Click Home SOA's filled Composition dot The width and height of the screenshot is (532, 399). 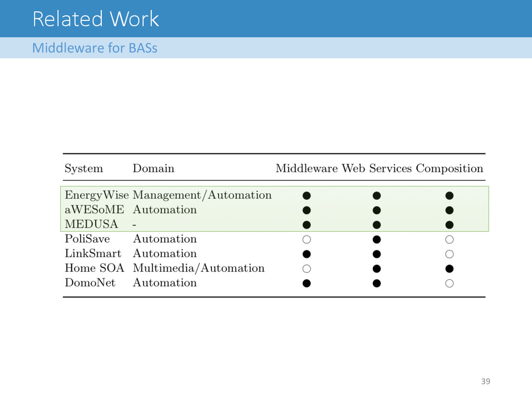coord(449,269)
